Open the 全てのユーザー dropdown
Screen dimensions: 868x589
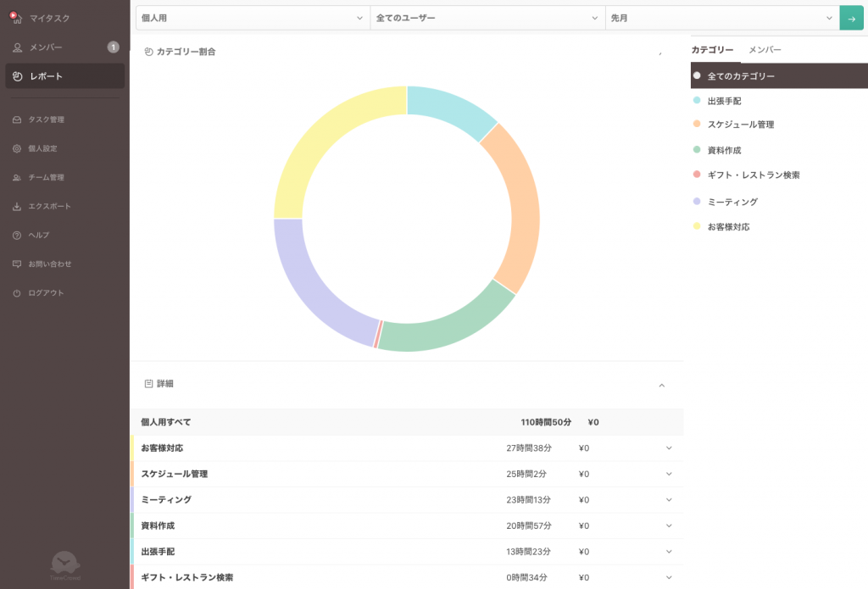coord(487,18)
